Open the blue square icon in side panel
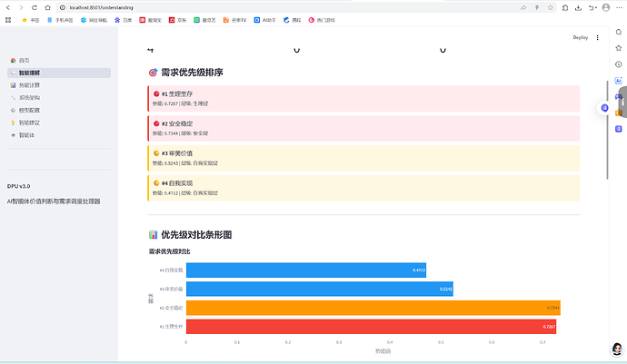 (619, 129)
